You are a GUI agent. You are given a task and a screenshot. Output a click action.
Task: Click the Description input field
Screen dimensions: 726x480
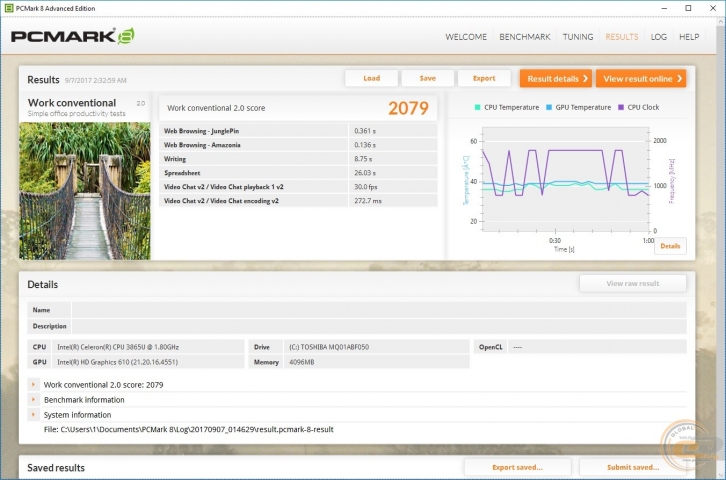[x=379, y=326]
